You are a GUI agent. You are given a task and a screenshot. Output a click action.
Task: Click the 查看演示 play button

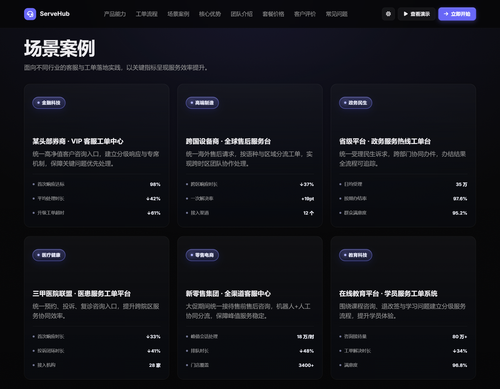[417, 14]
